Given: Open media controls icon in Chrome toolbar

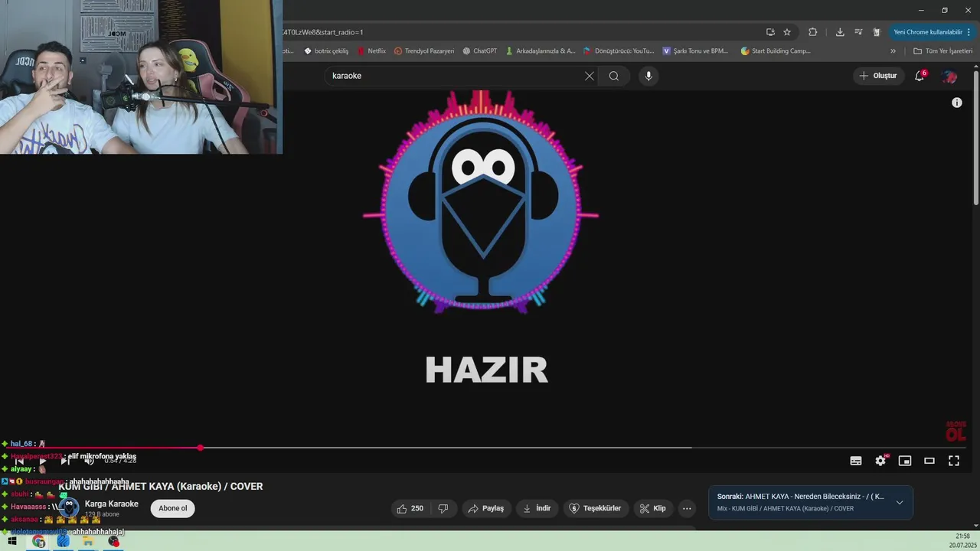Looking at the screenshot, I should [x=858, y=32].
